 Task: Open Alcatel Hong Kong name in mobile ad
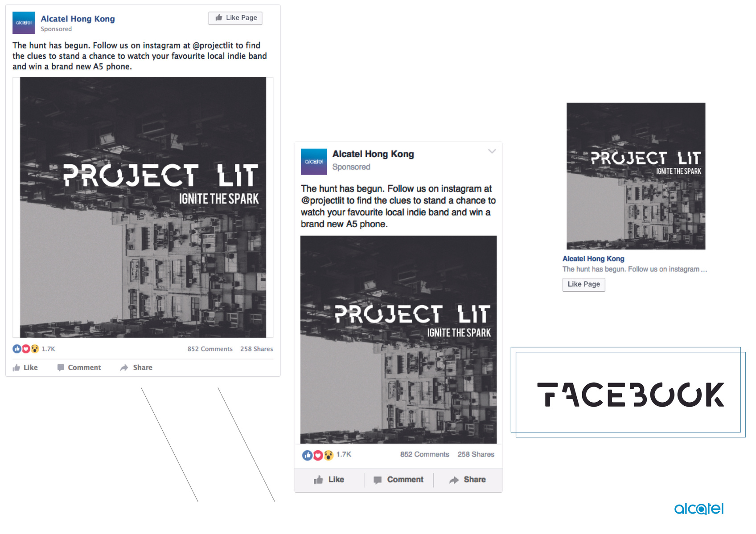tap(373, 154)
